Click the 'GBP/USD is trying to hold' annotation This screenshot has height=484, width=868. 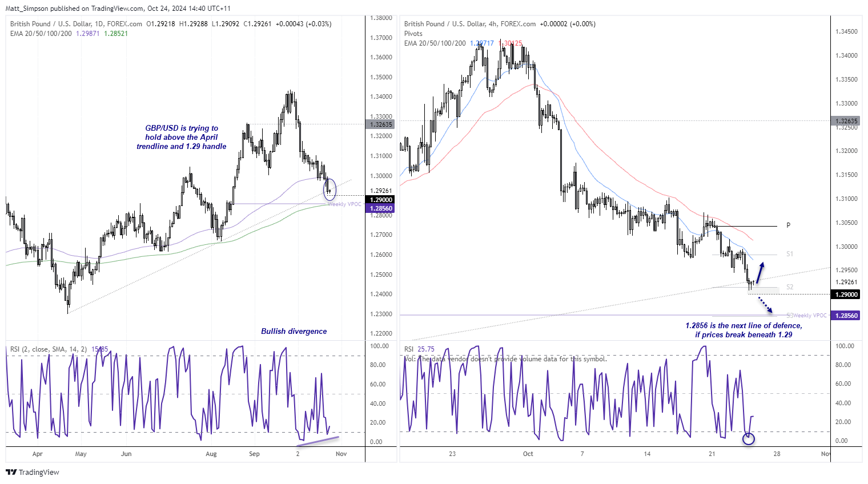tap(182, 138)
